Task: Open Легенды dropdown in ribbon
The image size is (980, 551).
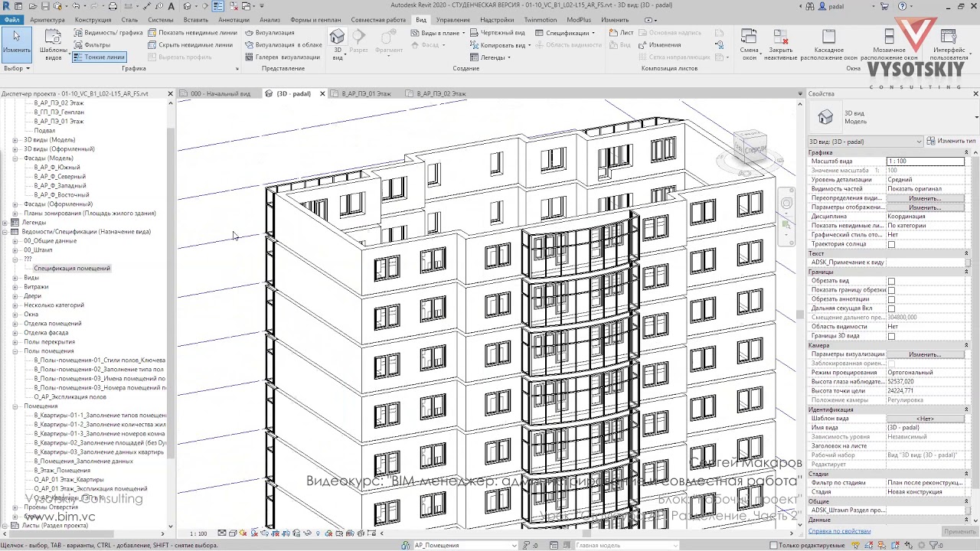Action: (490, 57)
